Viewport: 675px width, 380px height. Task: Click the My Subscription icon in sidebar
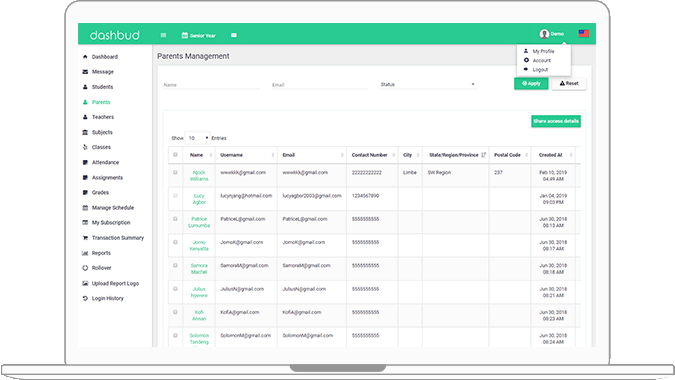pos(85,222)
